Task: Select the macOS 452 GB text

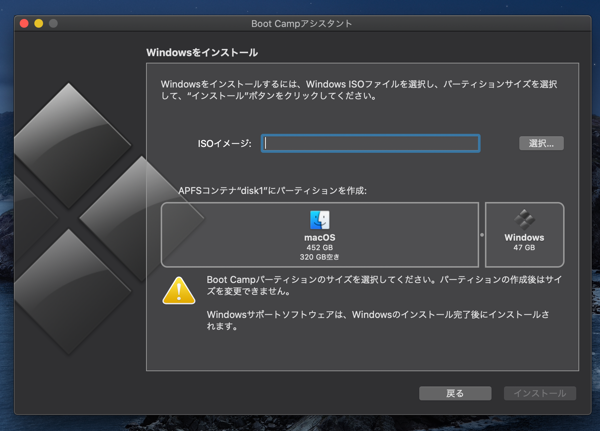Action: [x=320, y=248]
